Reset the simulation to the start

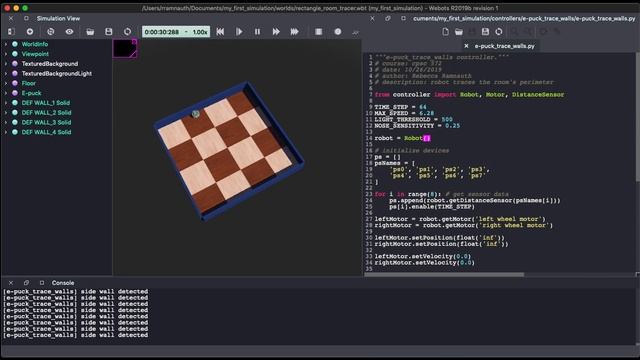click(220, 31)
